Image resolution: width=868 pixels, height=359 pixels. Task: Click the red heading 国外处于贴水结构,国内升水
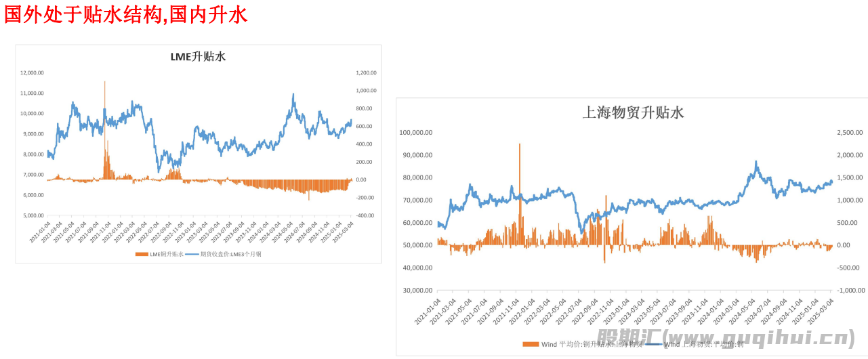(126, 14)
